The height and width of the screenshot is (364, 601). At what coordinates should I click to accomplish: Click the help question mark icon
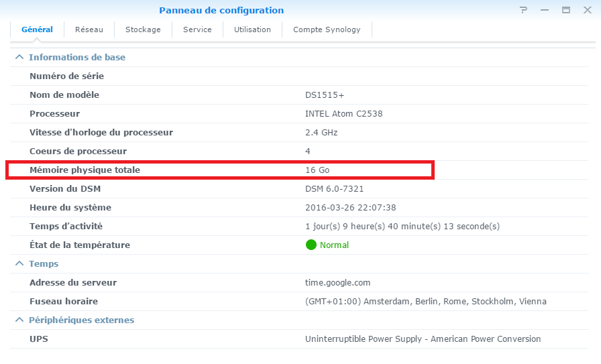pyautogui.click(x=524, y=11)
